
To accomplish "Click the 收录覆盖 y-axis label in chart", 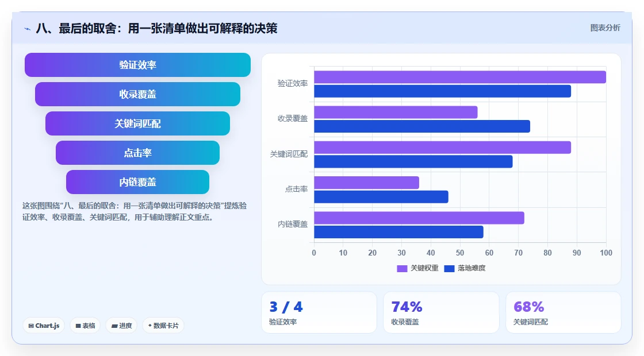I will point(293,118).
